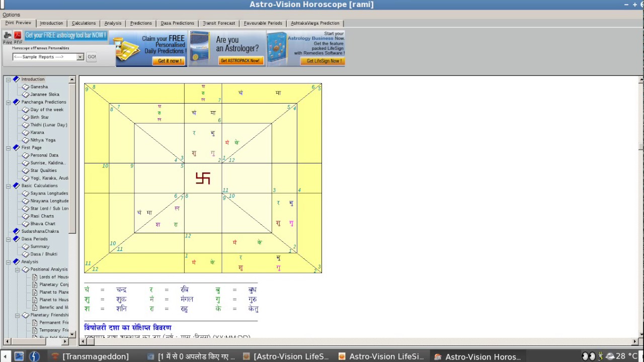Select the Star Qualities item

pos(43,170)
